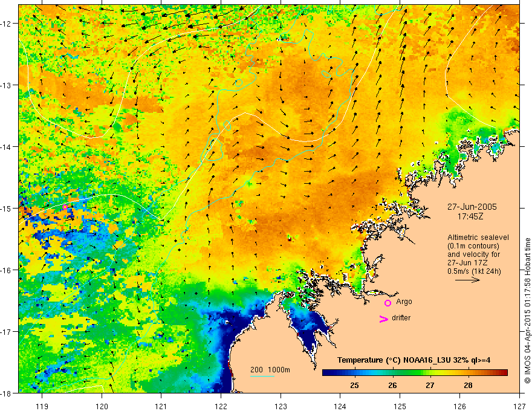
Task: Click the 0.5m/s velocity scale arrow
Action: [x=467, y=280]
